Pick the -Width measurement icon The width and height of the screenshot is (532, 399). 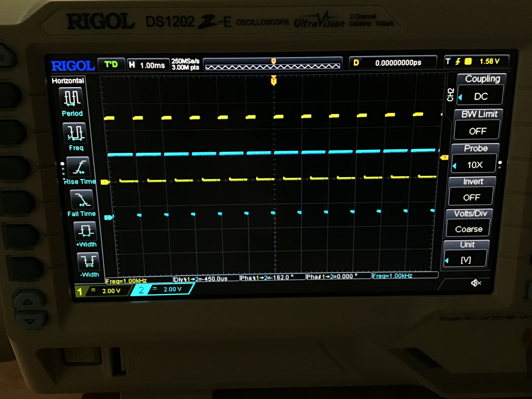89,261
